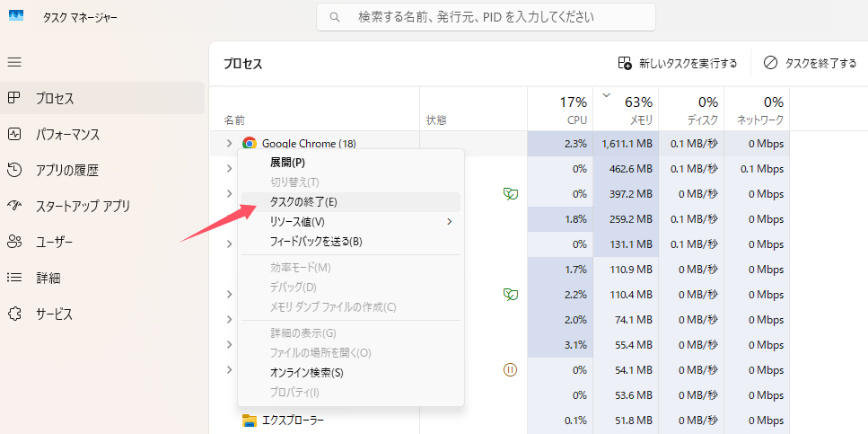Select オンライン検索 in context menu
The image size is (868, 434).
[x=306, y=372]
